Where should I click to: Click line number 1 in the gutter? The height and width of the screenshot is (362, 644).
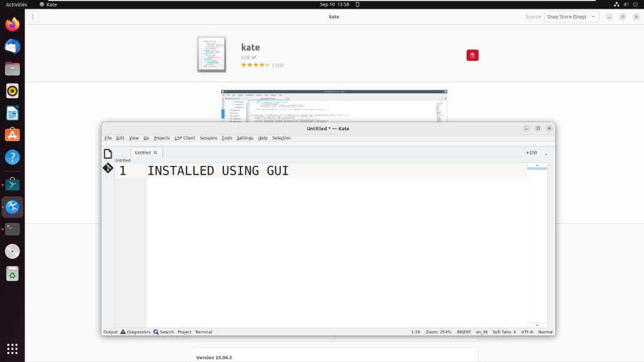point(122,171)
